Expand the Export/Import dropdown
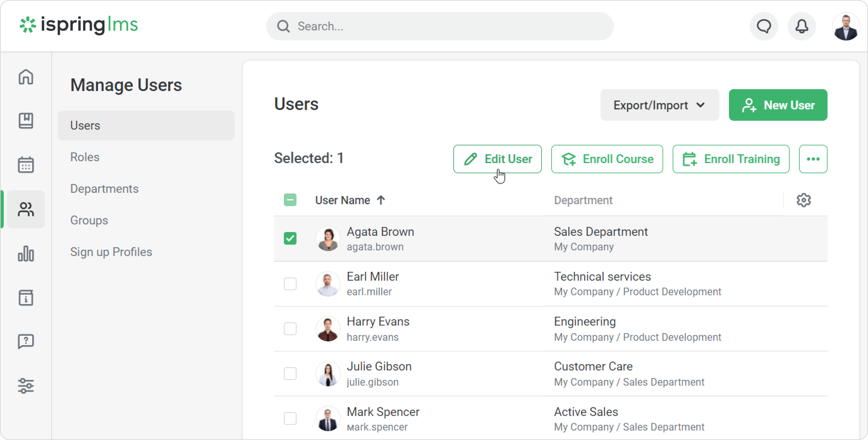 pos(659,105)
